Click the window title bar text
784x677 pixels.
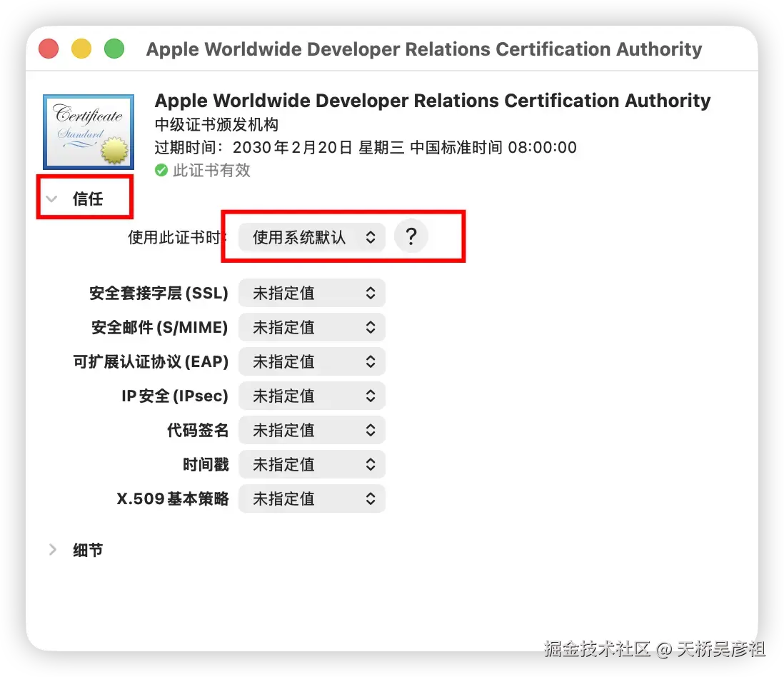424,49
